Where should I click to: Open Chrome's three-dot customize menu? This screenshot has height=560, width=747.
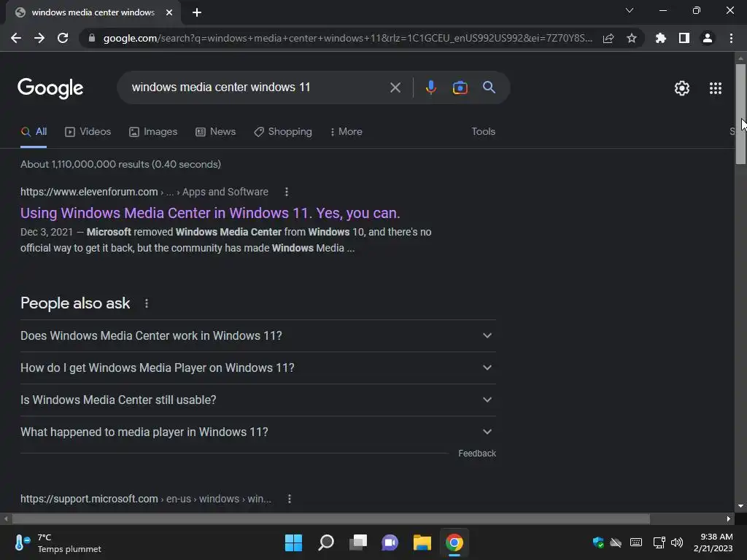[731, 38]
